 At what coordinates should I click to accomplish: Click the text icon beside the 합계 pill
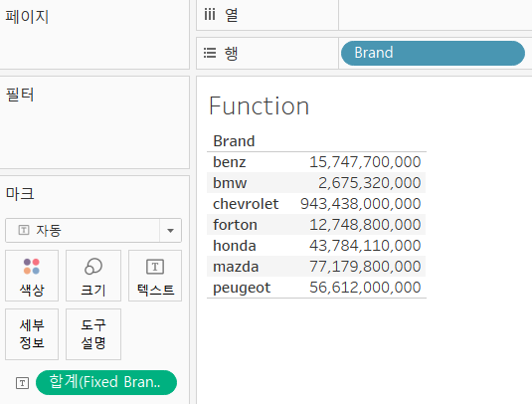point(23,383)
